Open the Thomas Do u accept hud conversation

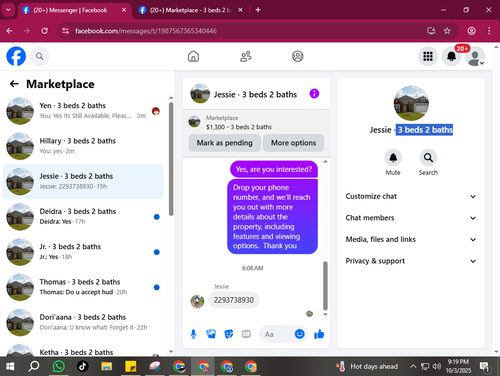[83, 287]
